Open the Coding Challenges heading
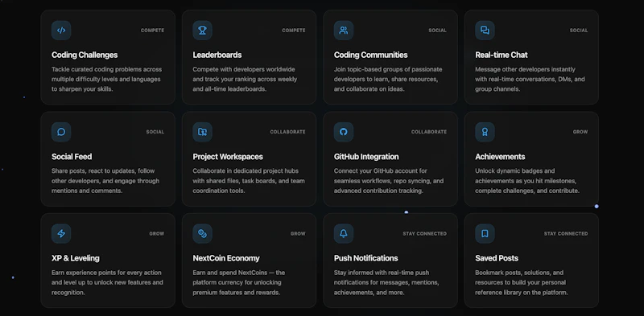This screenshot has width=644, height=316. (x=85, y=55)
